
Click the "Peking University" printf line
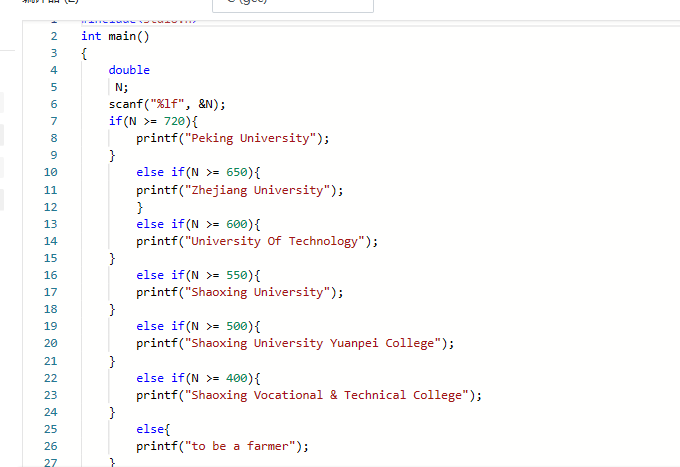pos(233,138)
